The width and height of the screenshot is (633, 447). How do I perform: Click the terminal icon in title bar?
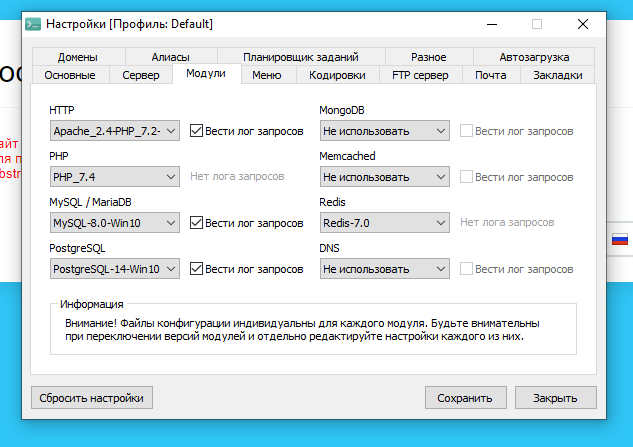34,23
